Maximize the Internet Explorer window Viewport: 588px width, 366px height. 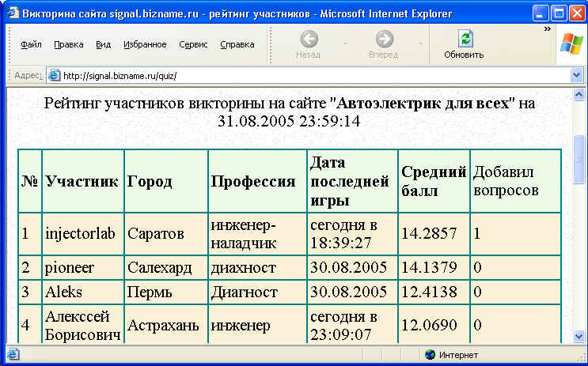[559, 14]
